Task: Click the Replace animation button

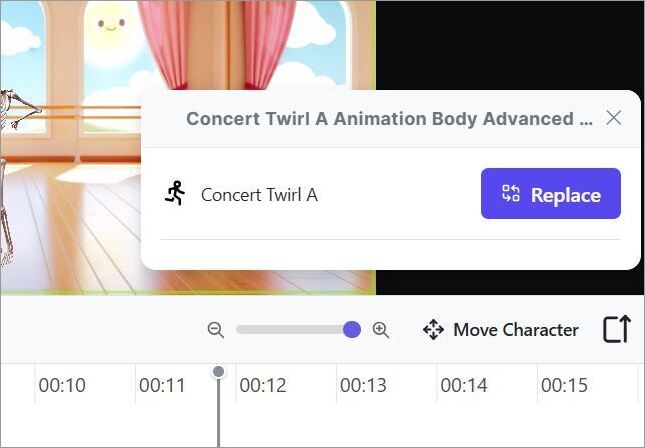Action: (550, 193)
